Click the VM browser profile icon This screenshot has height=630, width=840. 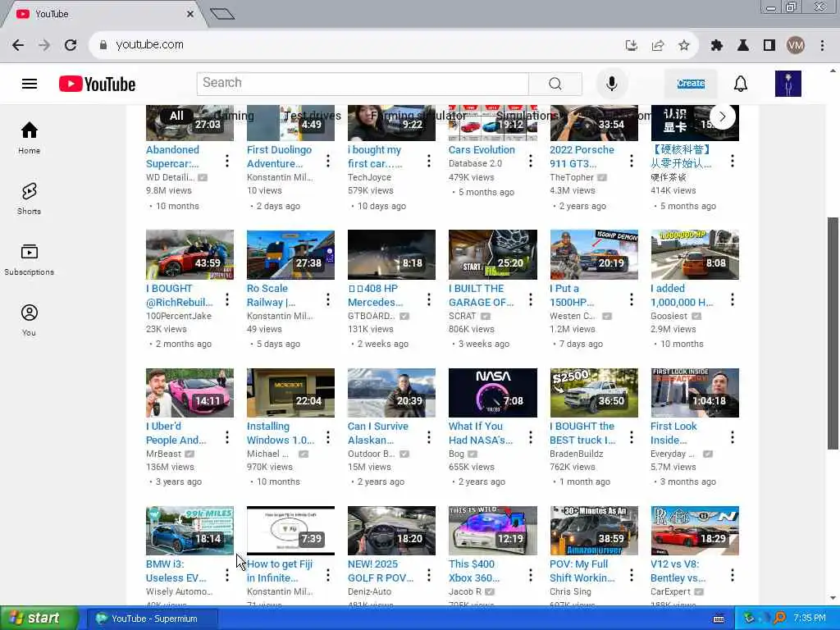pyautogui.click(x=796, y=46)
